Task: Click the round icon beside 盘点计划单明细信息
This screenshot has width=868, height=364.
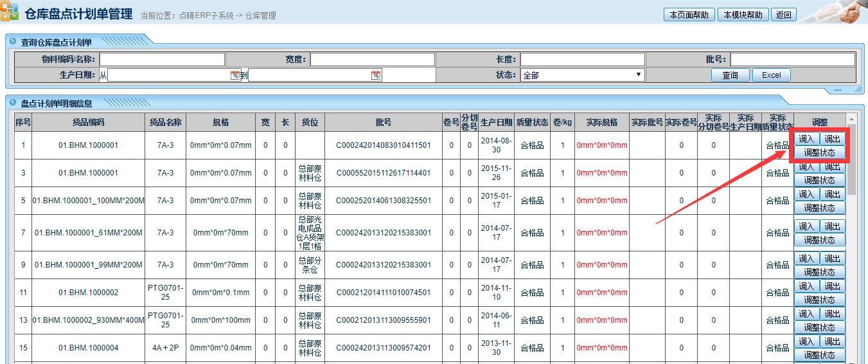Action: click(x=13, y=102)
